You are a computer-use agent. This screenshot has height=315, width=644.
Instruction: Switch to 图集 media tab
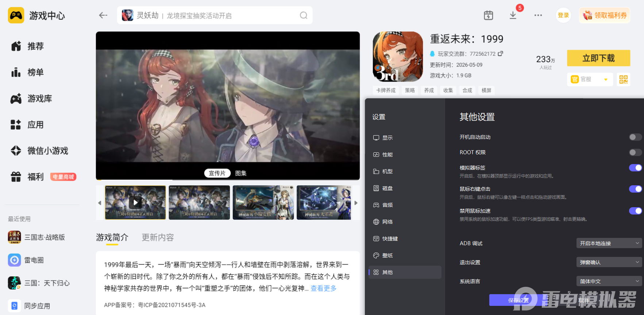241,173
